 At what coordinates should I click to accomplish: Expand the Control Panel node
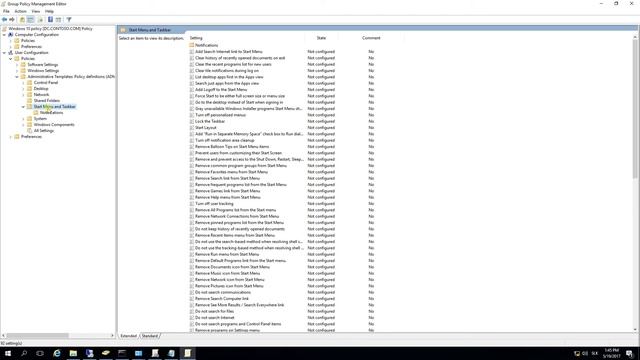click(x=23, y=82)
